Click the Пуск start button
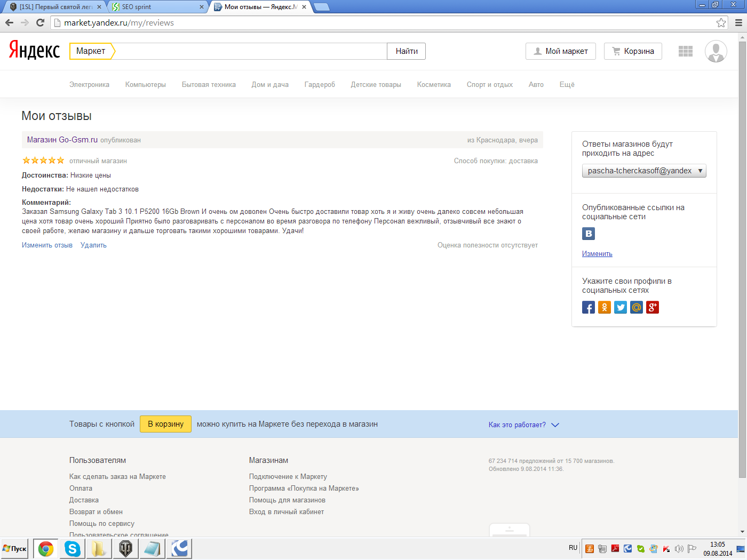The width and height of the screenshot is (747, 560). (14, 548)
